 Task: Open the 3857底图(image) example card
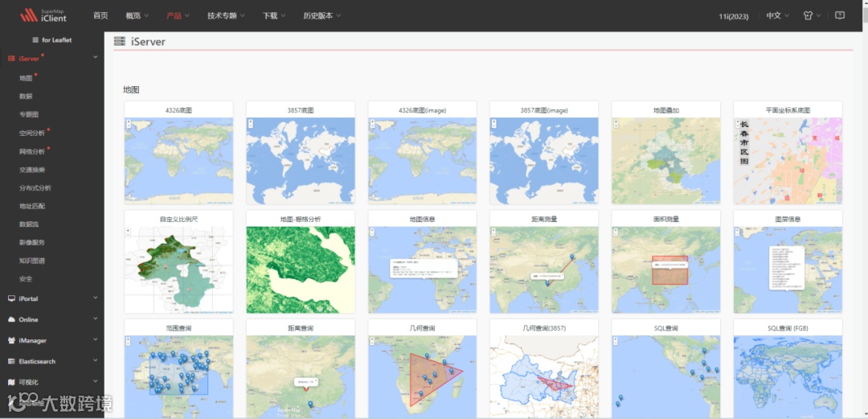coord(544,153)
